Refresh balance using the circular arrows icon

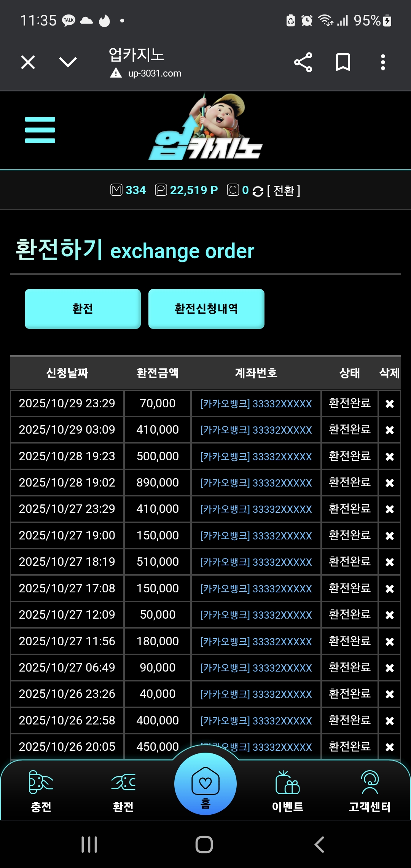[x=258, y=191]
